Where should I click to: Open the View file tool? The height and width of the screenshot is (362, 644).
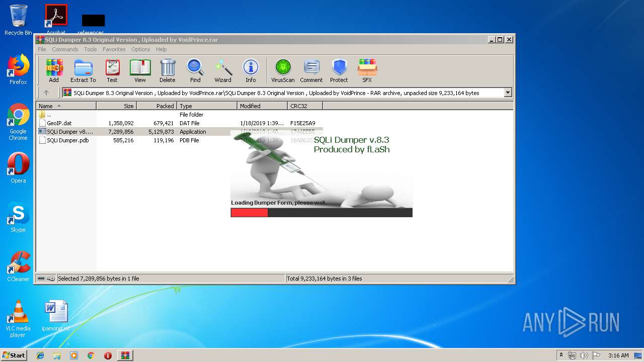coord(140,70)
